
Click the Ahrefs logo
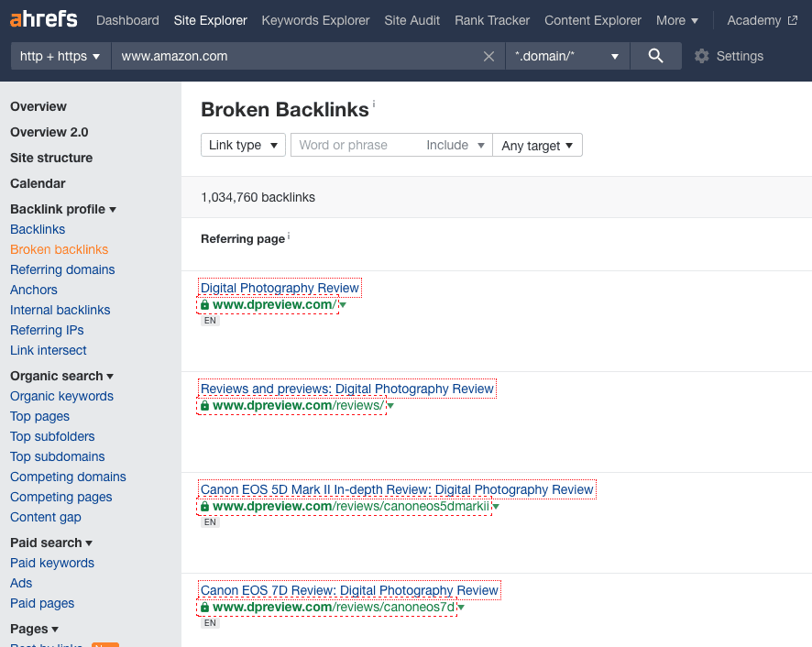(43, 20)
